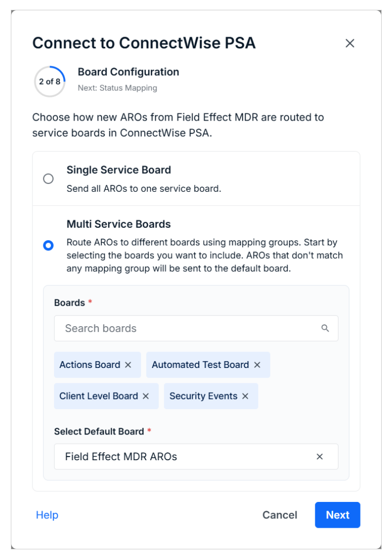Open the Select Default Board dropdown
The width and height of the screenshot is (392, 554).
(x=185, y=457)
